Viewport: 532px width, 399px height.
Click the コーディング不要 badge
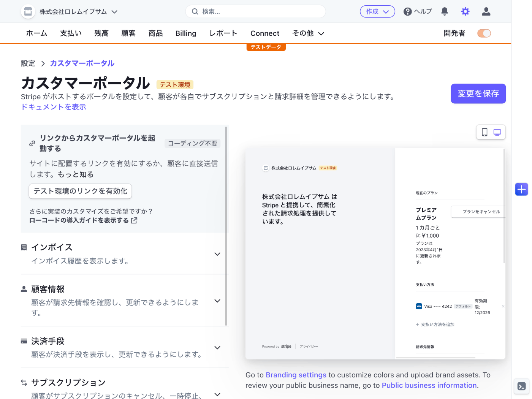[x=192, y=143]
